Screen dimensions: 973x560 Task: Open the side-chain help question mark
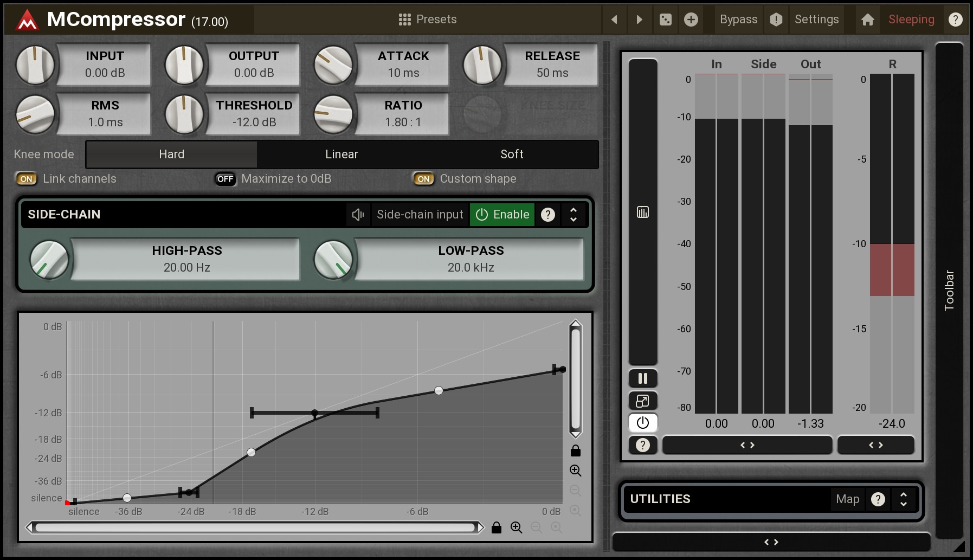(548, 215)
